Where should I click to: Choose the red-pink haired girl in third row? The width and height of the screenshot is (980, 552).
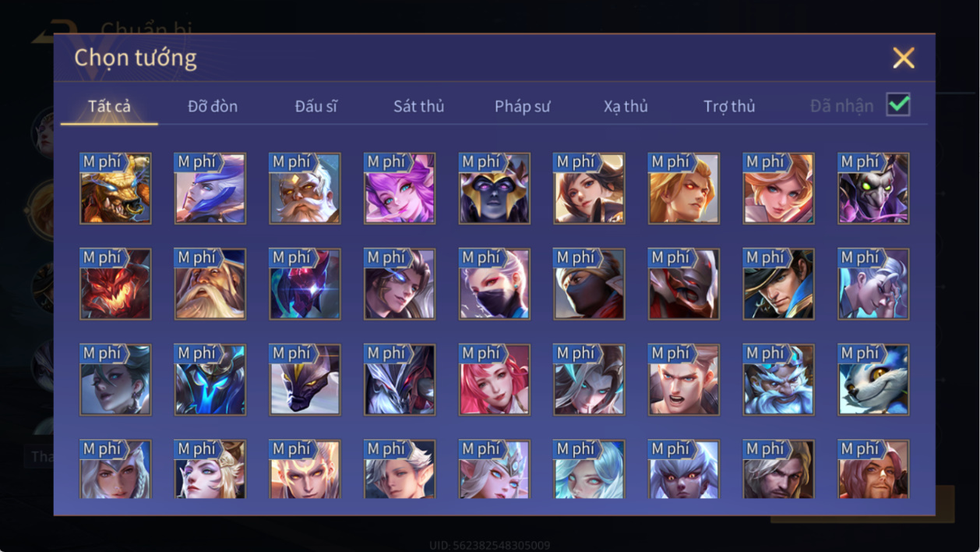click(x=494, y=380)
